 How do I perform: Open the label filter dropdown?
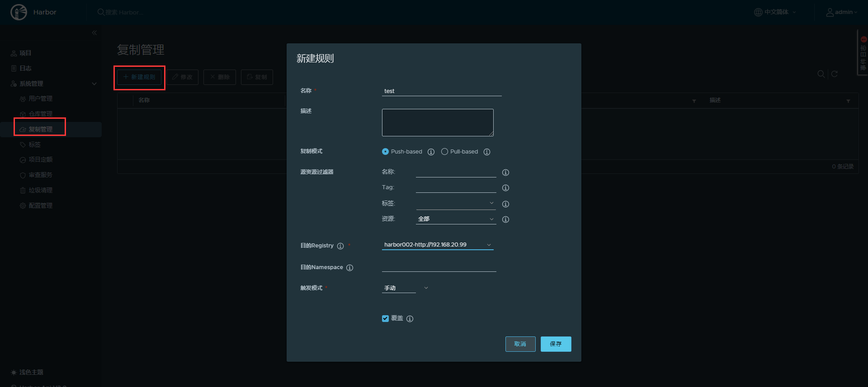pyautogui.click(x=456, y=203)
